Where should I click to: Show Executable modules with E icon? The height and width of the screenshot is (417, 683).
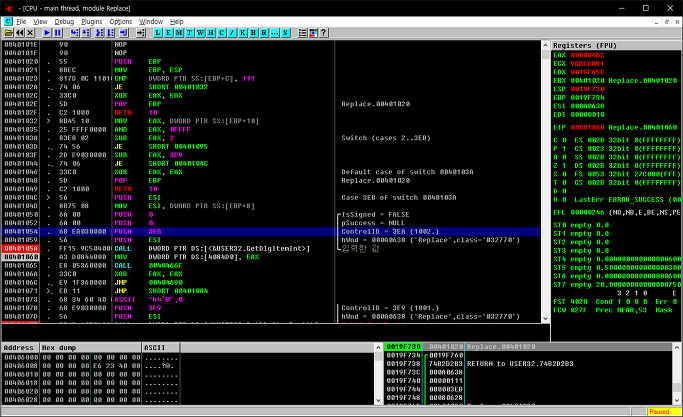(168, 33)
